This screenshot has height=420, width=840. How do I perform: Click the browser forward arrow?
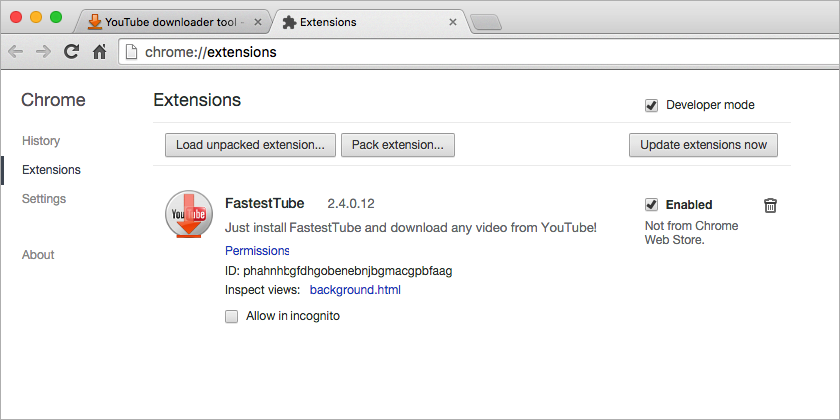click(43, 52)
